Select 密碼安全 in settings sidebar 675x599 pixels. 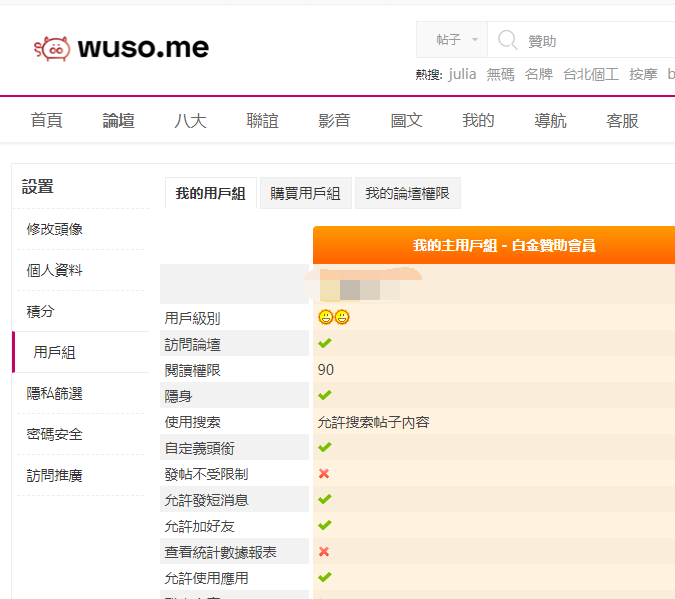54,434
